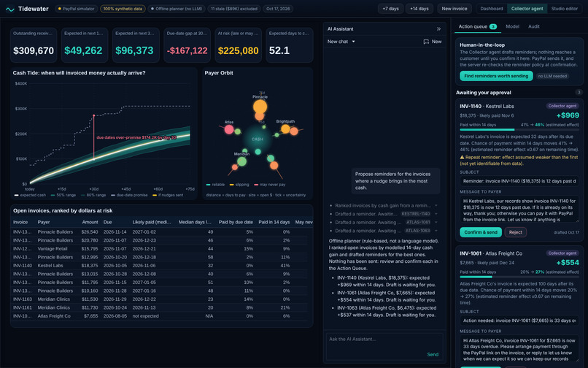This screenshot has height=368, width=588.
Task: Click the warning triangle beside Repeat reminder note
Action: tap(462, 157)
